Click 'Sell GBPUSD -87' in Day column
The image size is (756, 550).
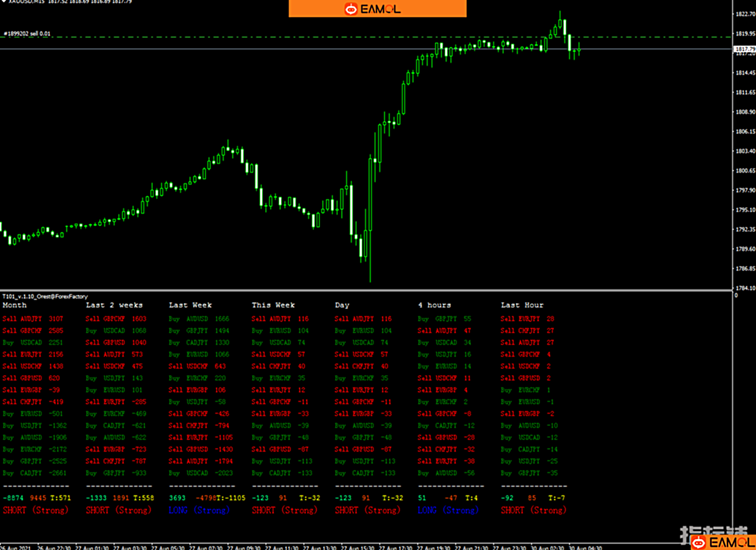[363, 449]
